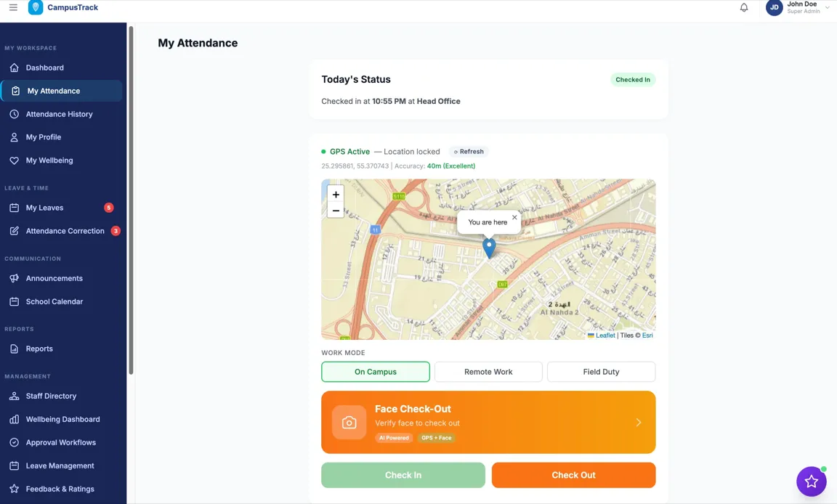Click the CampusTrack logo icon

(x=36, y=8)
